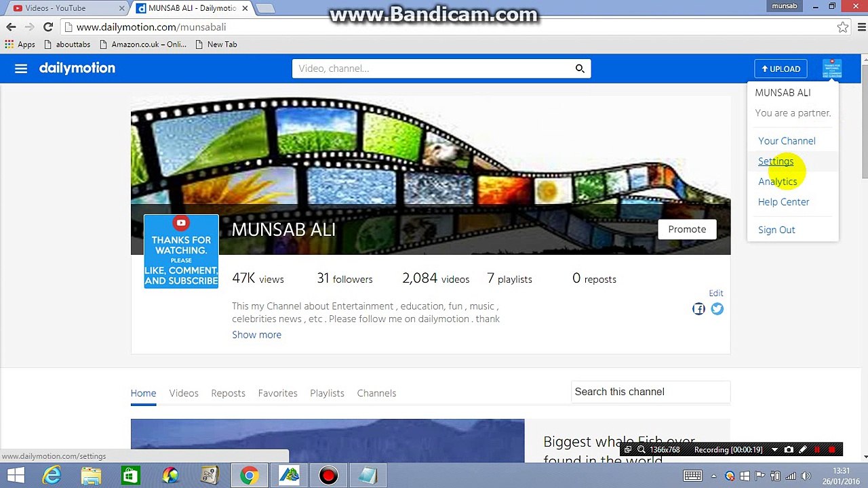This screenshot has height=488, width=868.
Task: Click the network signal tray icon
Action: click(x=791, y=476)
